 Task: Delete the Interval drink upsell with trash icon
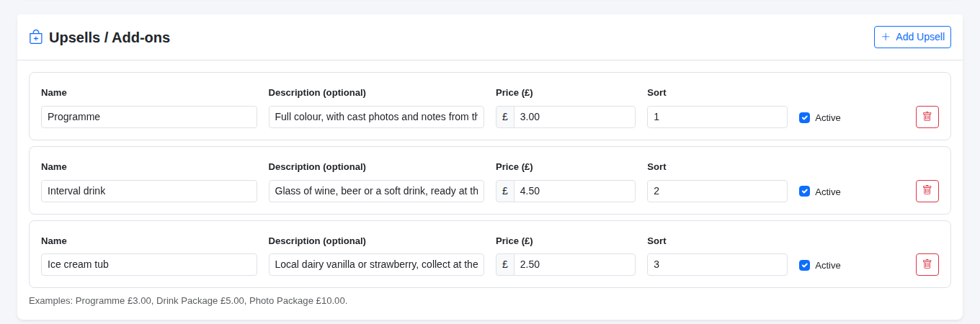[927, 191]
